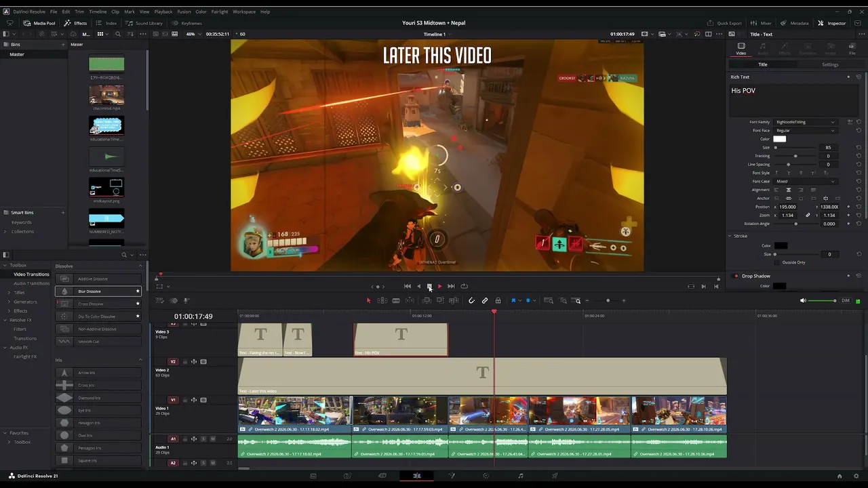Choose the Smooth Cut transition

pos(98,342)
